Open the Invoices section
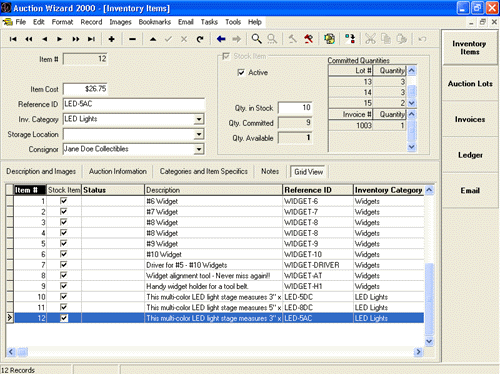The image size is (500, 374). (470, 119)
